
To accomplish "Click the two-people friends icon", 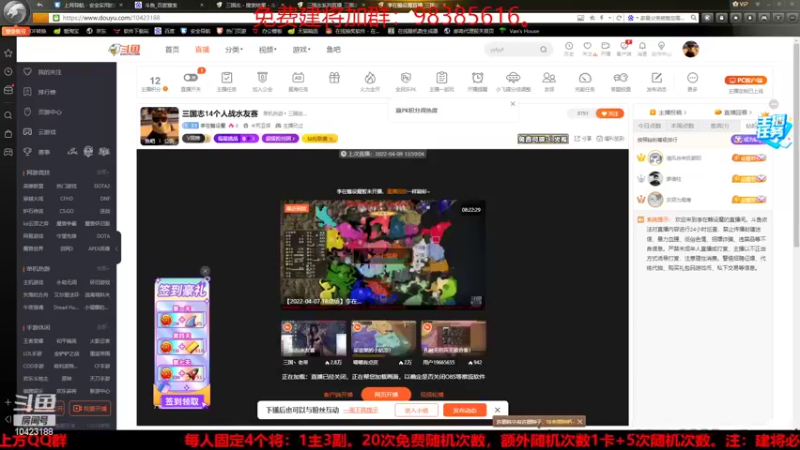I will click(549, 78).
